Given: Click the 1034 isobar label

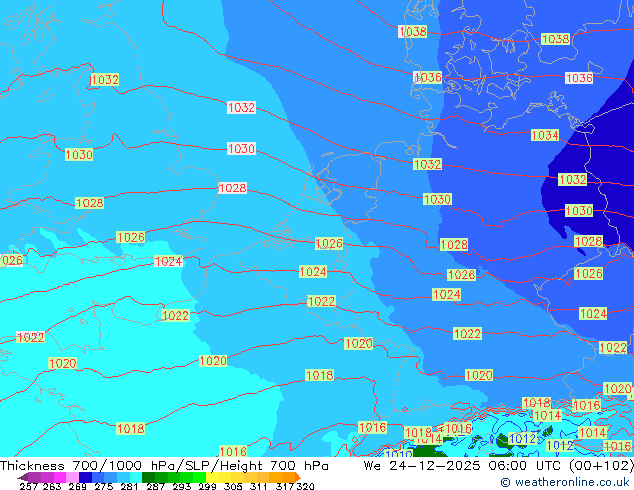Looking at the screenshot, I should pos(545,135).
